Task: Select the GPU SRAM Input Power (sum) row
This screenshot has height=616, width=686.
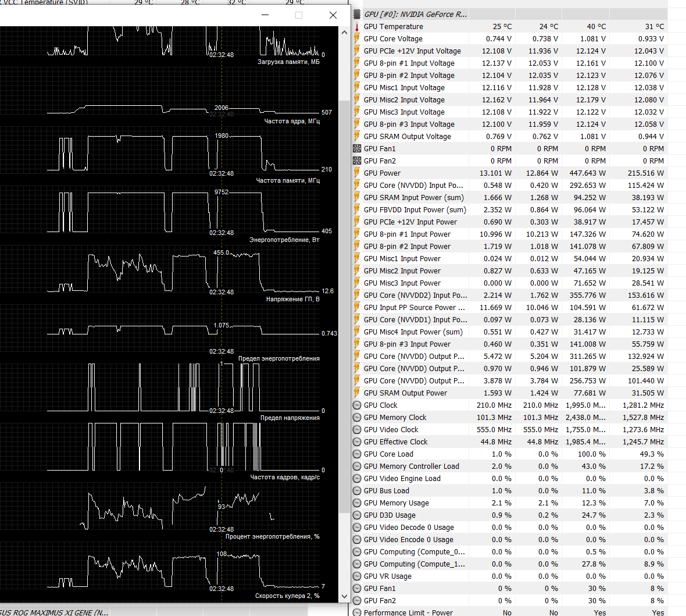Action: (x=509, y=198)
